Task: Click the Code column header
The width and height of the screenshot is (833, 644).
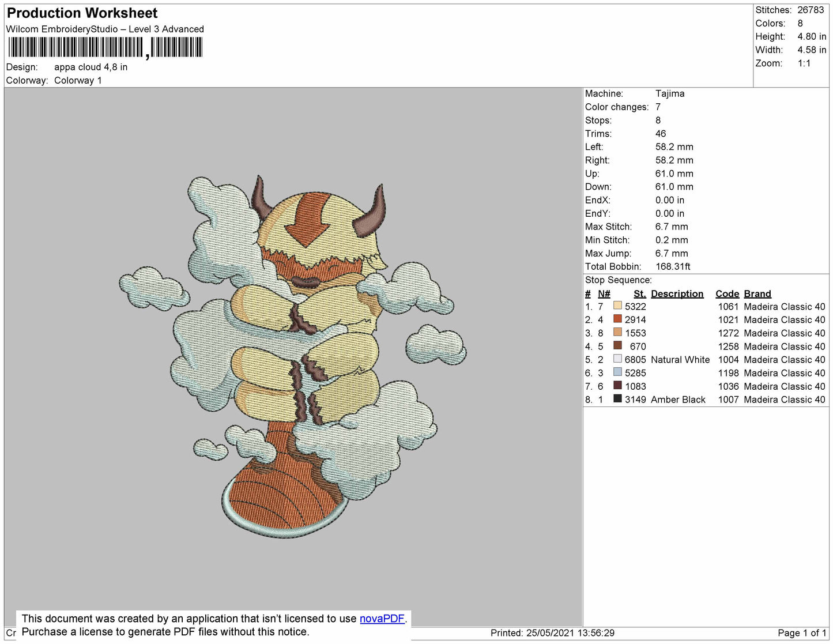Action: tap(727, 293)
